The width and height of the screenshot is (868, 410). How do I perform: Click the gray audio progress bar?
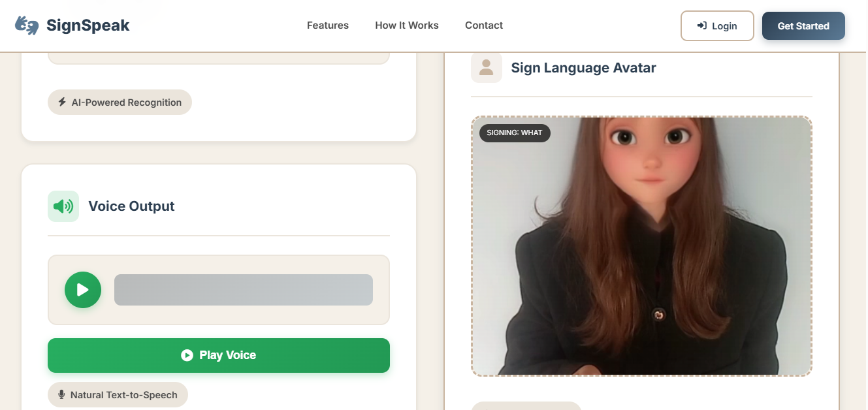click(244, 290)
